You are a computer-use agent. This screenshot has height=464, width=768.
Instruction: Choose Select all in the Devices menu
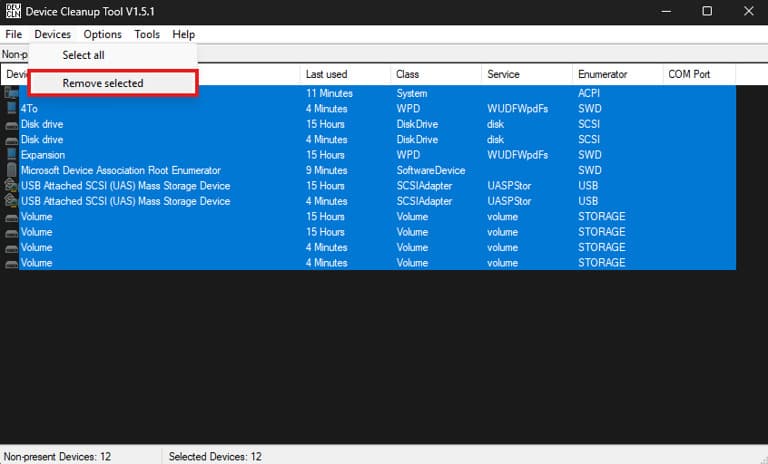click(x=83, y=55)
